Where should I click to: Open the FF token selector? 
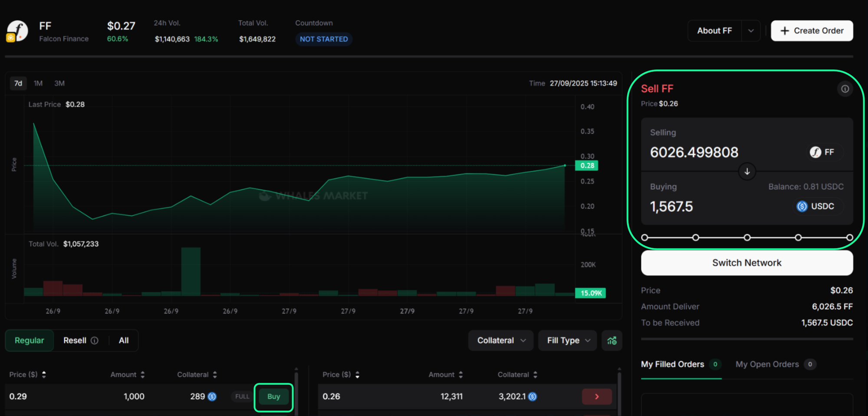[x=825, y=152]
